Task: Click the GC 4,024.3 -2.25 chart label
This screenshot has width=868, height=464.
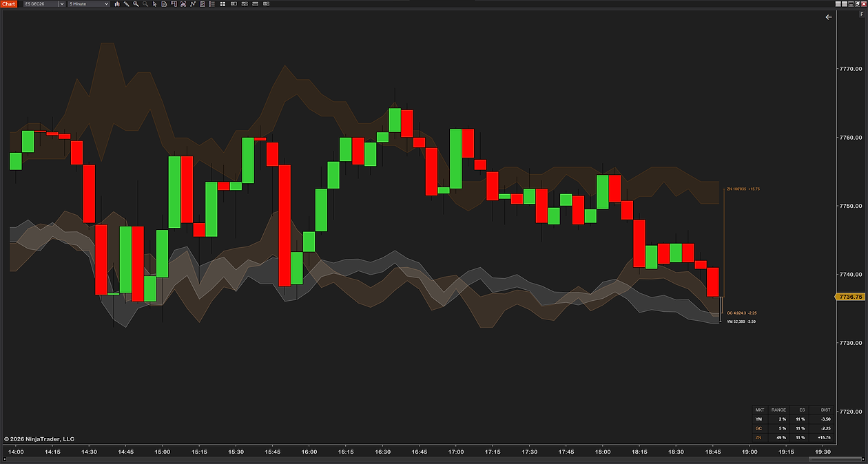Action: coord(742,313)
